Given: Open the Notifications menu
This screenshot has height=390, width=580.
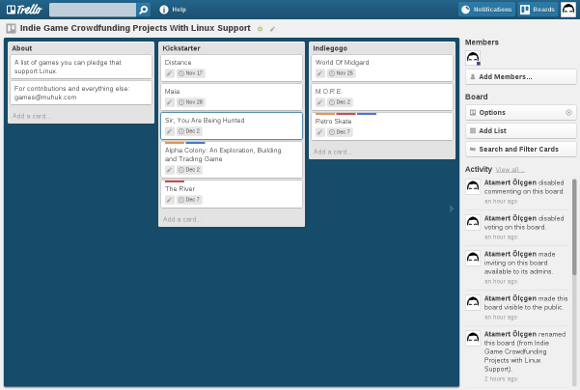Looking at the screenshot, I should pyautogui.click(x=487, y=10).
